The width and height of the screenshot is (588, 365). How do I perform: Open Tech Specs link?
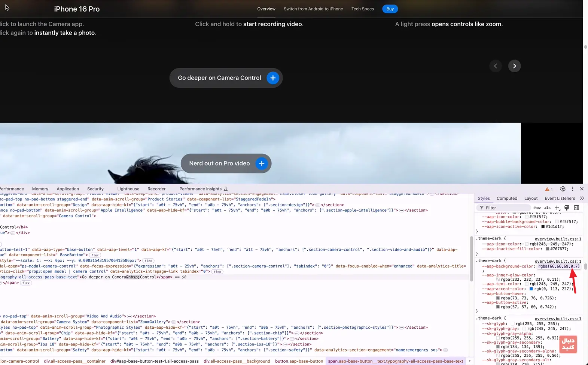tap(362, 9)
